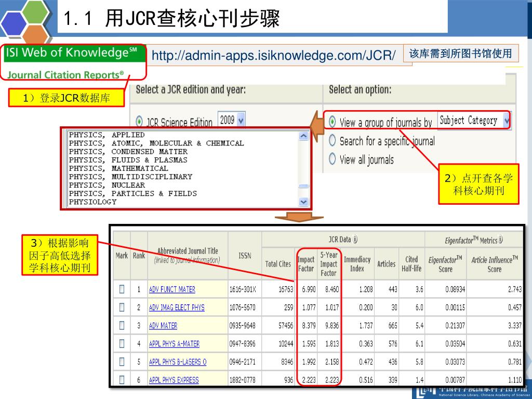Screen dimensions: 532x399
Task: Click Eigenfactor score 0.21307
Action: click(455, 326)
